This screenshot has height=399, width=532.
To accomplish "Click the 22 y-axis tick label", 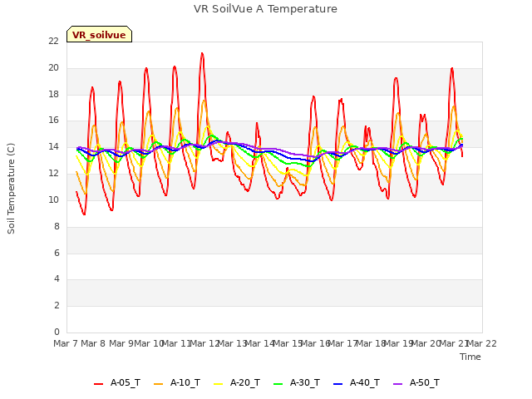I will pyautogui.click(x=53, y=41).
